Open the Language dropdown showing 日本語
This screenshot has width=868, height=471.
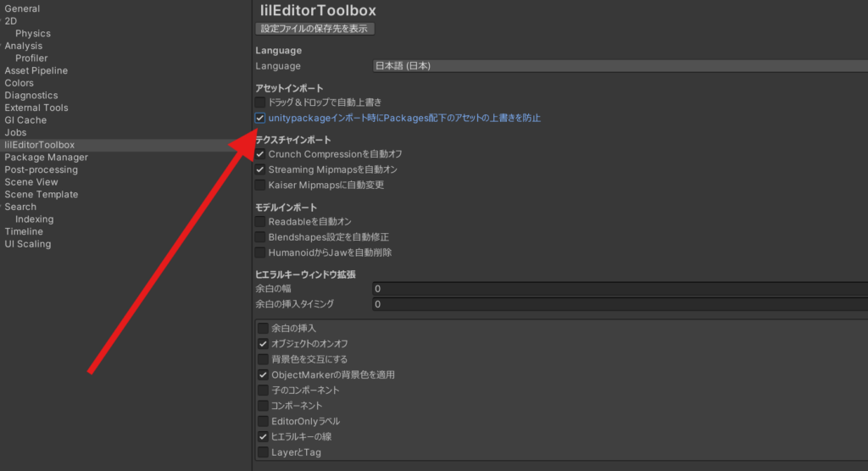(619, 66)
